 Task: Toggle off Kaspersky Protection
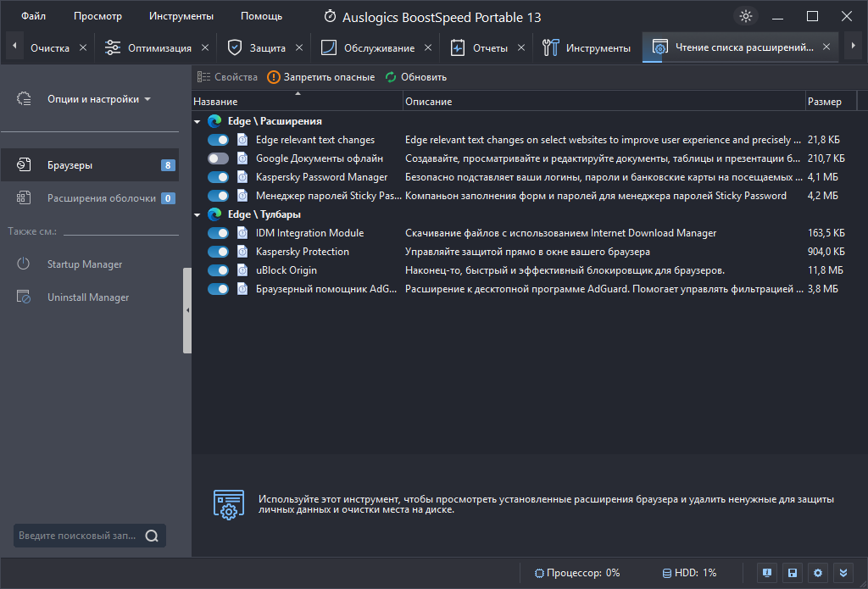218,252
